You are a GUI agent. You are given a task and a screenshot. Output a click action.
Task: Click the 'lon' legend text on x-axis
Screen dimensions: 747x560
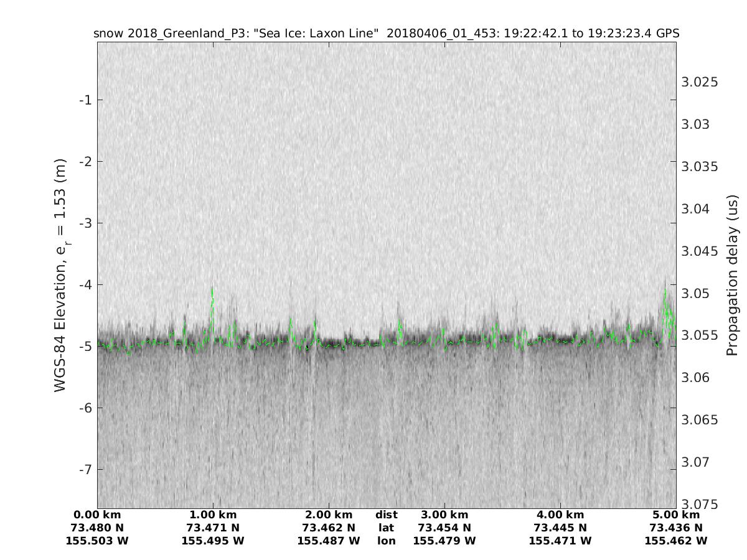tap(386, 541)
